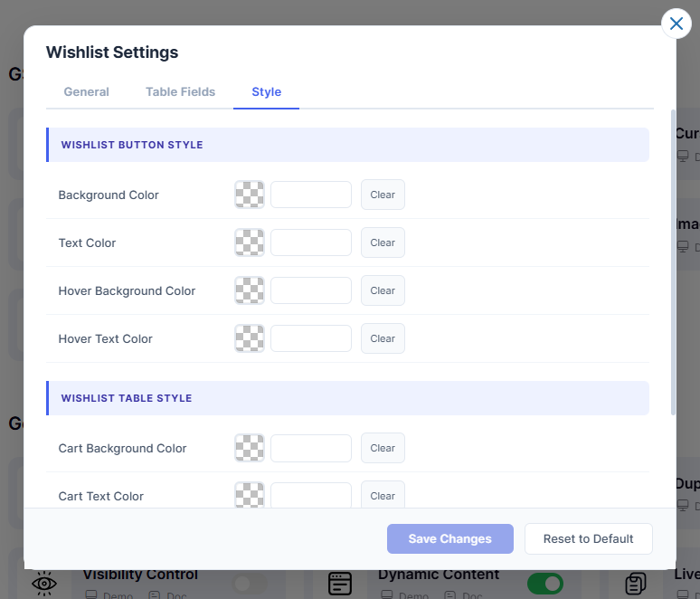Image resolution: width=700 pixels, height=599 pixels.
Task: Focus the Text Color input field
Action: point(310,242)
